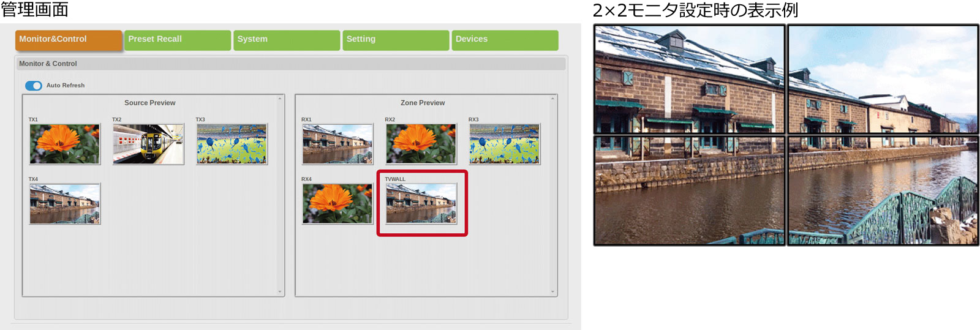
Task: Go to the Setting tab
Action: (x=396, y=40)
